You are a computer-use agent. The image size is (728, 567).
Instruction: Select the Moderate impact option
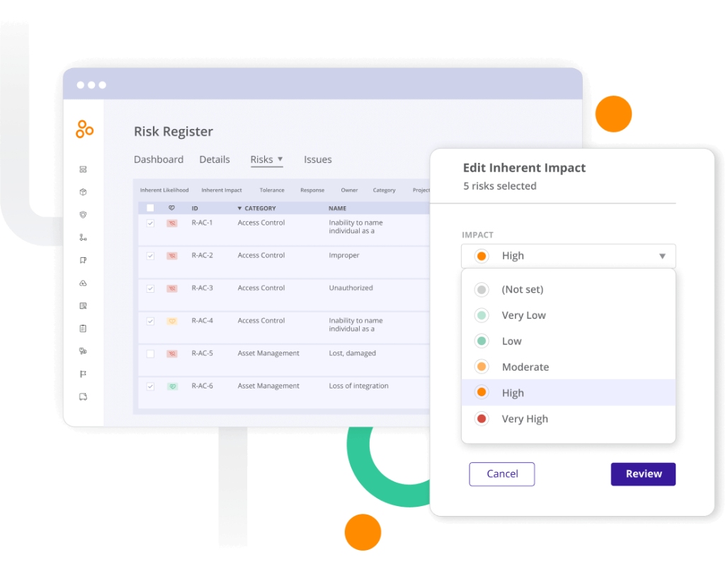pos(568,366)
